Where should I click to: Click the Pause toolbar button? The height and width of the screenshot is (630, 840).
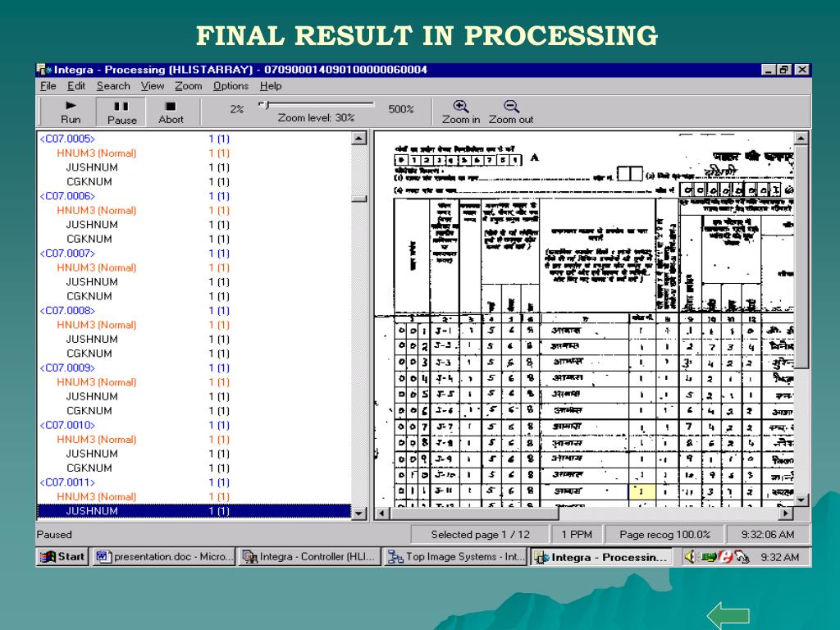point(121,112)
